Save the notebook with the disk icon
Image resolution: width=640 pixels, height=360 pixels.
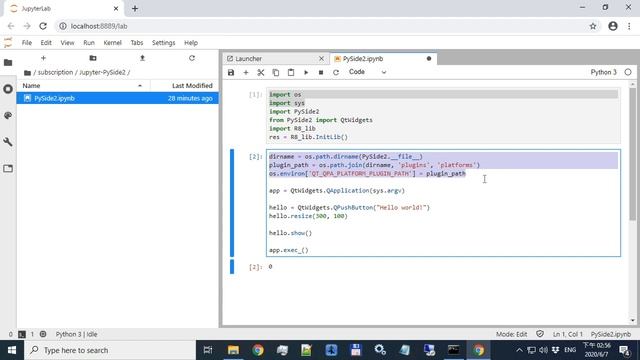[231, 72]
